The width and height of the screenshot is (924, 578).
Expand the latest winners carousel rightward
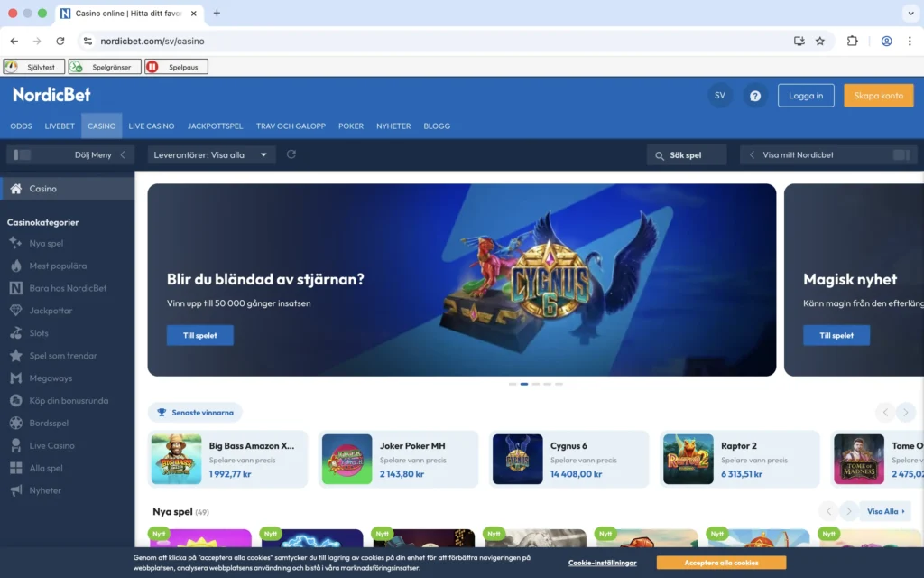(906, 412)
